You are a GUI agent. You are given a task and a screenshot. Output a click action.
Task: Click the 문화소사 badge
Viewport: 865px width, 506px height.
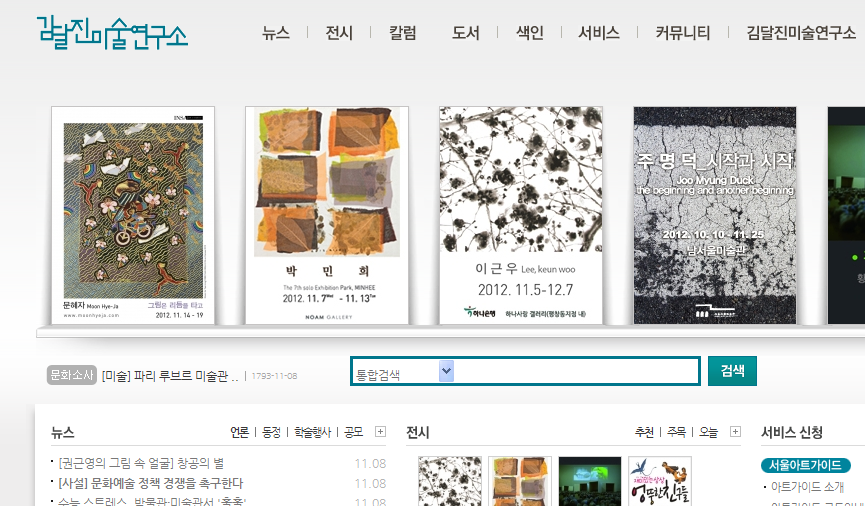72,375
